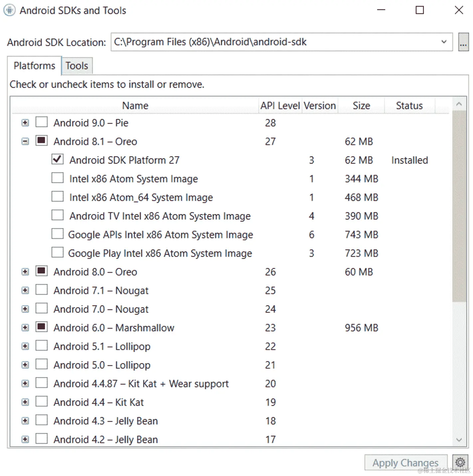473x476 pixels.
Task: Check Google Play Intel x86 Atom checkbox
Action: (58, 252)
